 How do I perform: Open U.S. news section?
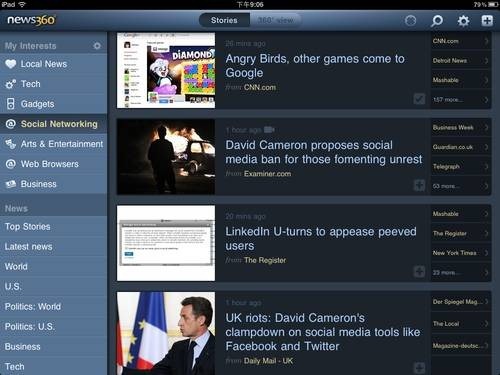point(53,287)
